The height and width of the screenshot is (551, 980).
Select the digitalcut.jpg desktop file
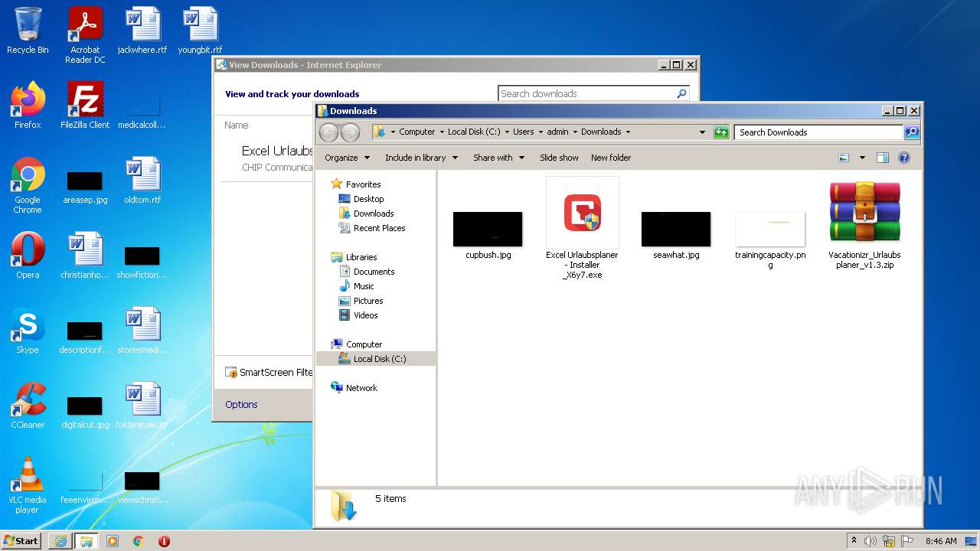(x=85, y=412)
